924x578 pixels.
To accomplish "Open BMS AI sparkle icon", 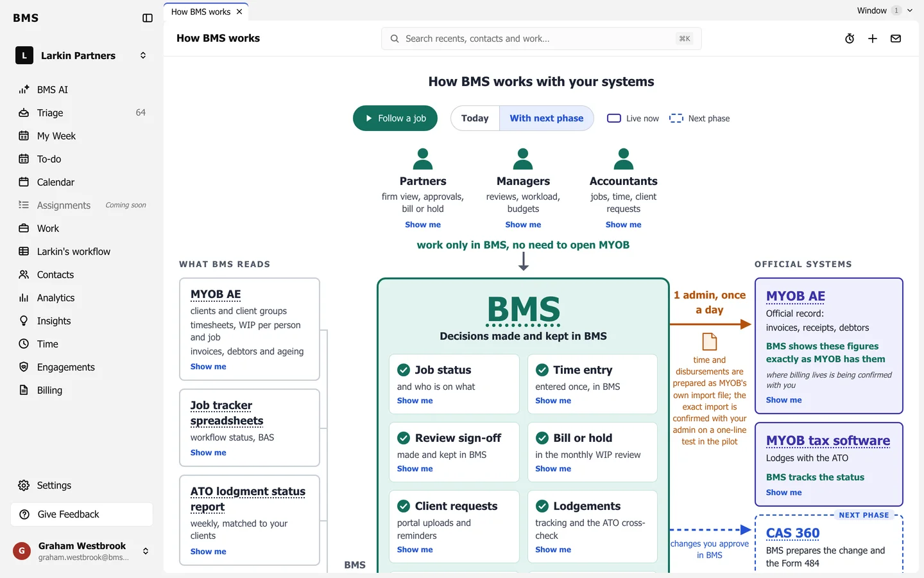I will [x=24, y=90].
